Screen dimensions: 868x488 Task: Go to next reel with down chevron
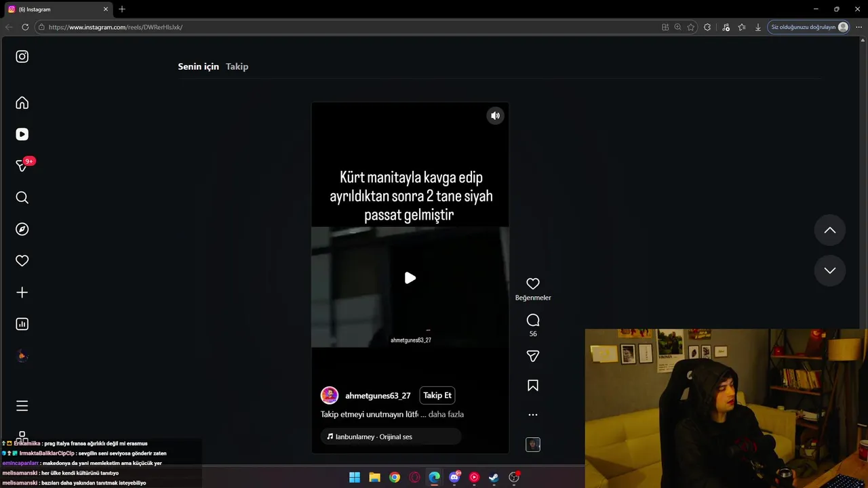[x=830, y=270]
